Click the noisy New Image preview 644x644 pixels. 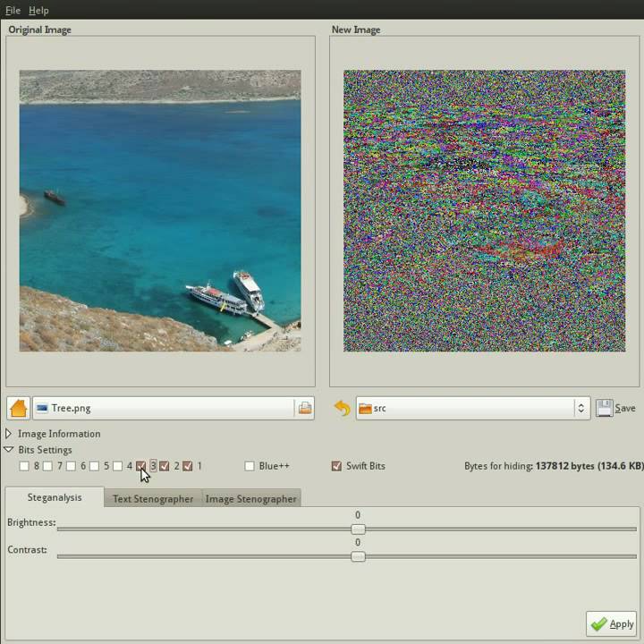[485, 211]
